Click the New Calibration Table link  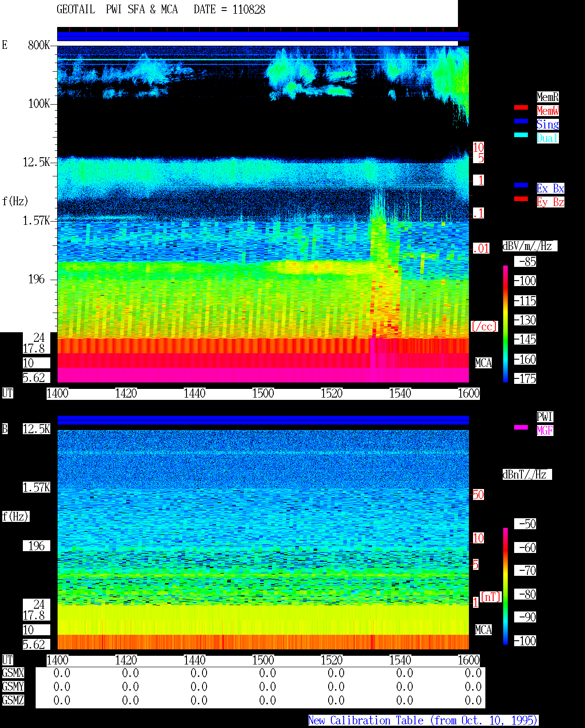(x=423, y=721)
